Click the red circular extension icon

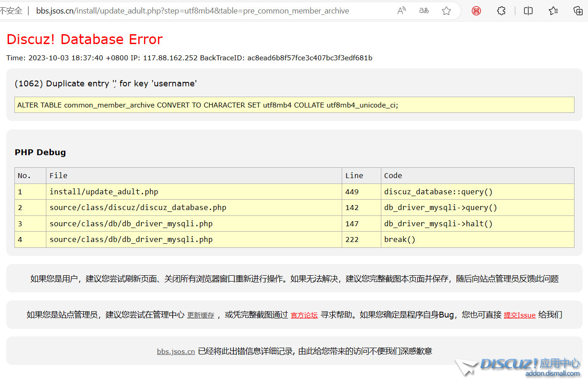[x=476, y=11]
